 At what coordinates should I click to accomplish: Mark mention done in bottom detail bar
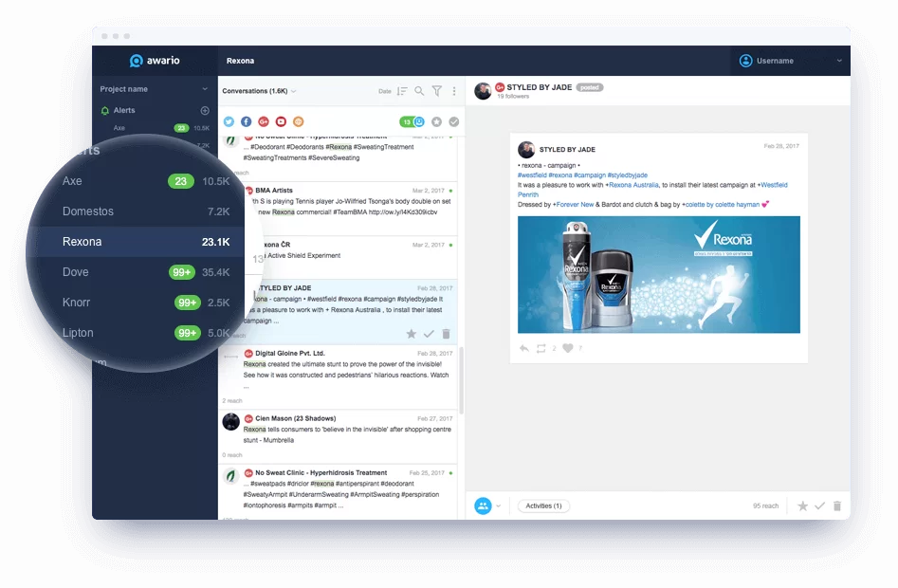(x=820, y=506)
